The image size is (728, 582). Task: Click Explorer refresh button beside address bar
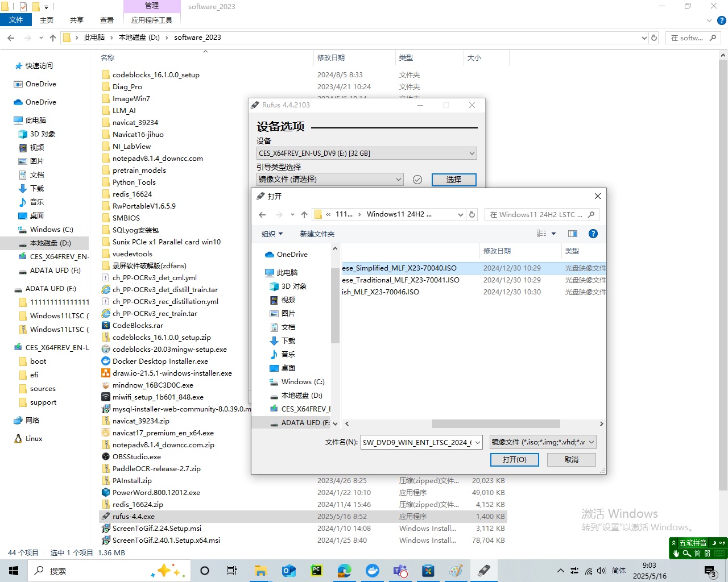654,38
